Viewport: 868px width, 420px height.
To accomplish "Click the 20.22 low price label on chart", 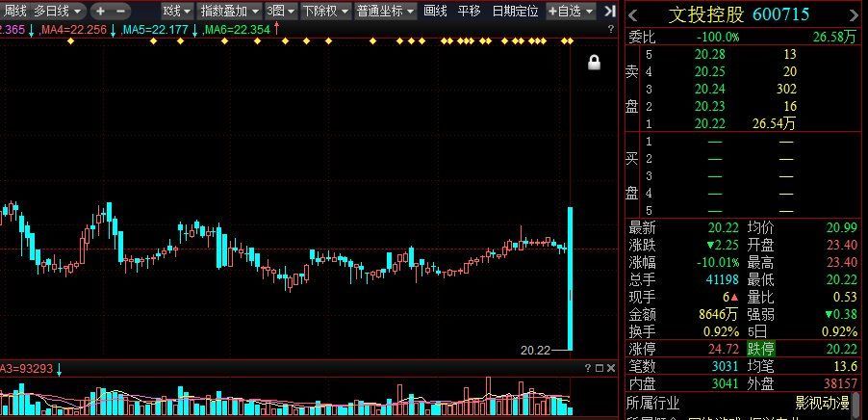I will click(x=535, y=351).
